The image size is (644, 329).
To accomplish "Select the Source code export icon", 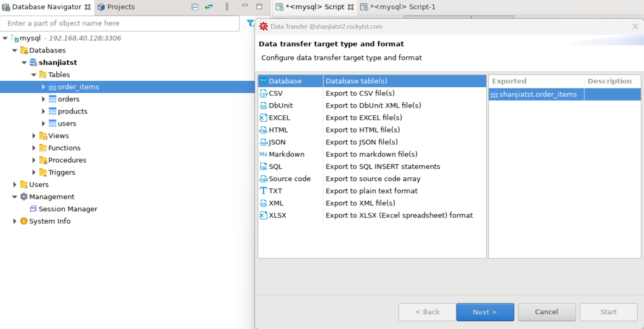I will pos(263,179).
